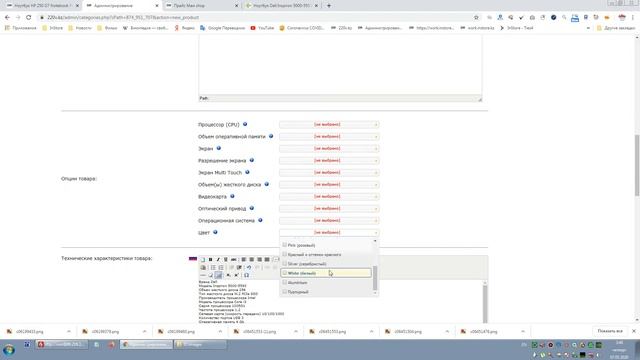
Task: Bookmark this page with the star icon
Action: pos(476,18)
